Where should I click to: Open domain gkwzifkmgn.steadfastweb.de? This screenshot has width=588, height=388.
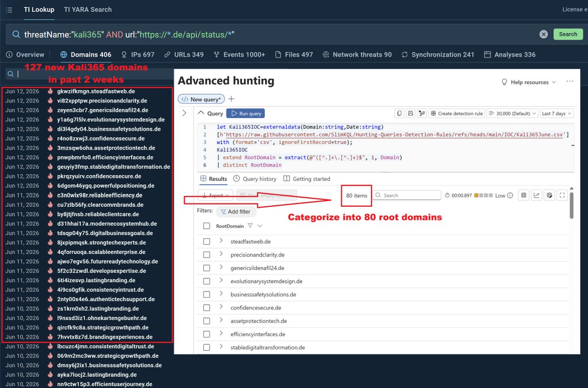[x=96, y=91]
